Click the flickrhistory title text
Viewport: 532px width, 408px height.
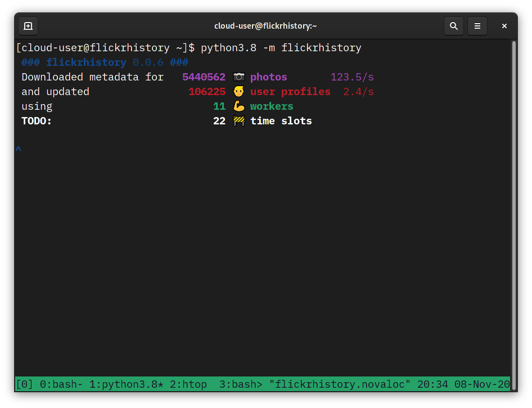point(86,62)
